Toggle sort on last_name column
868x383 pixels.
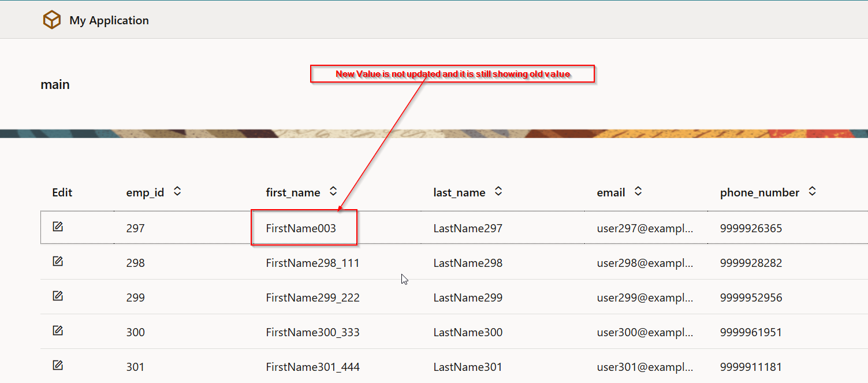[498, 191]
